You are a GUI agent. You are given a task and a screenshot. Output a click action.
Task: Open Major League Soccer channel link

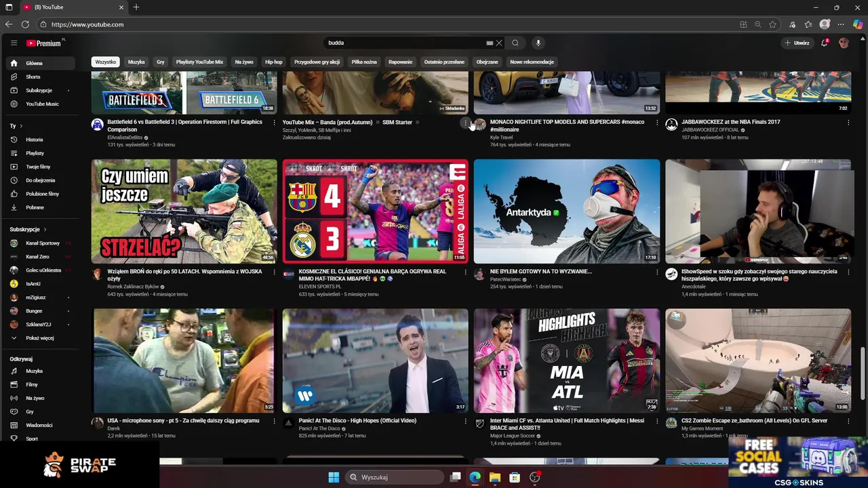[x=513, y=436]
